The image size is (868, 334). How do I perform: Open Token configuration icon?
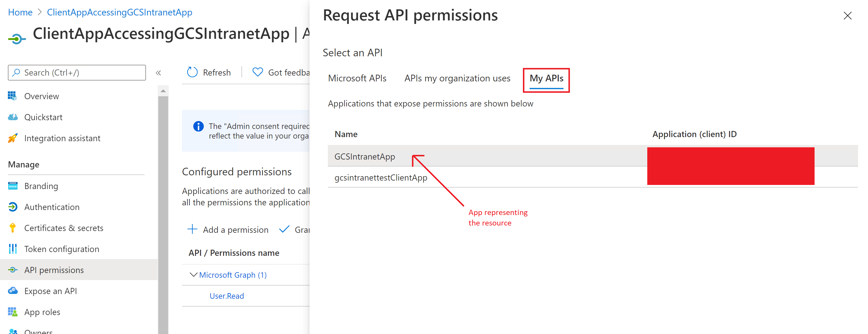coord(13,249)
